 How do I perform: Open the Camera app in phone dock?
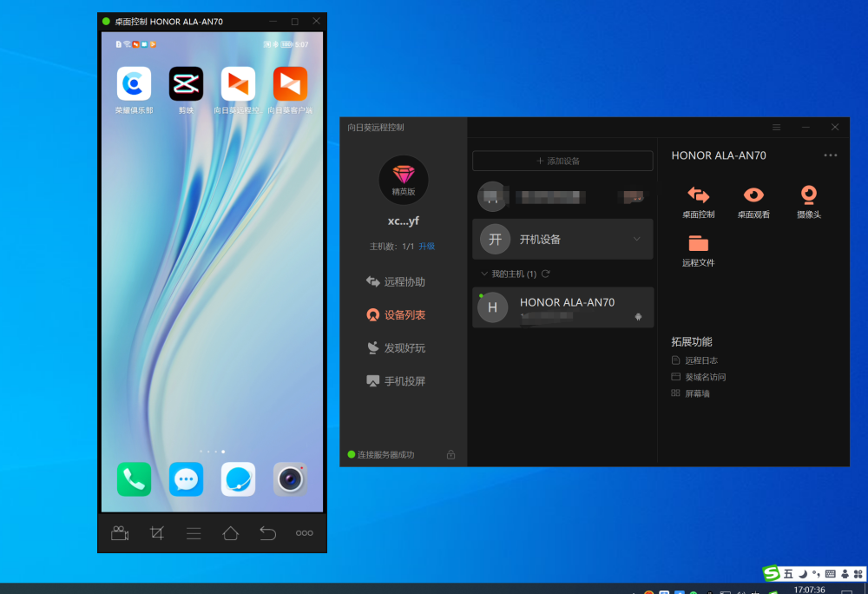tap(290, 478)
